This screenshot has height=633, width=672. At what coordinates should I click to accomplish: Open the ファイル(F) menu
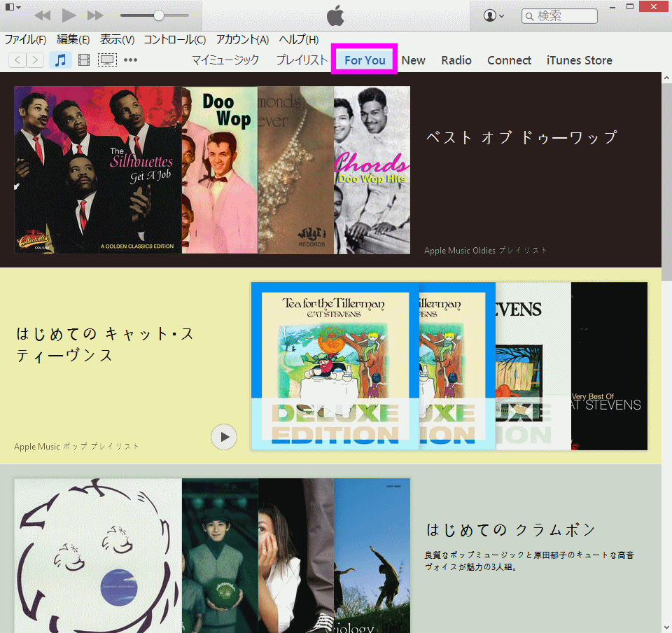[x=26, y=40]
